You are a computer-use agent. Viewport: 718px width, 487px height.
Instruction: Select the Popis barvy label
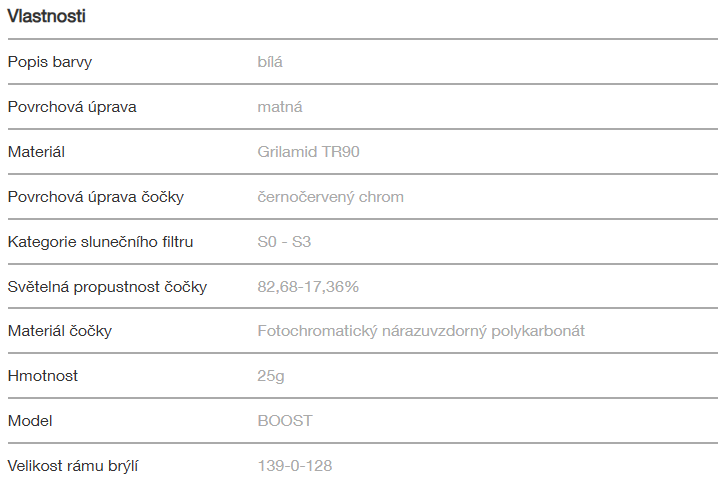click(x=50, y=62)
